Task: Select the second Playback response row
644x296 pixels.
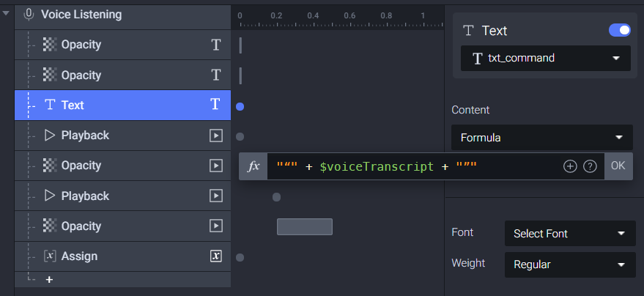Action: pos(123,196)
